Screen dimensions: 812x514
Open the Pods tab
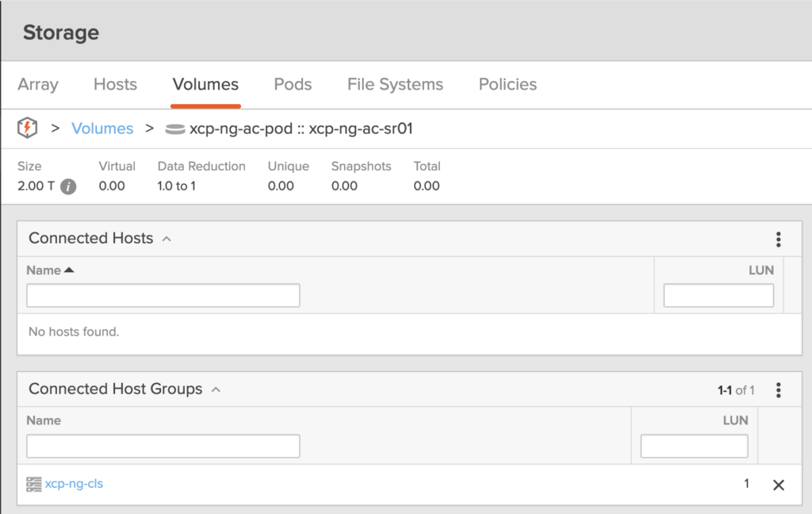[293, 84]
